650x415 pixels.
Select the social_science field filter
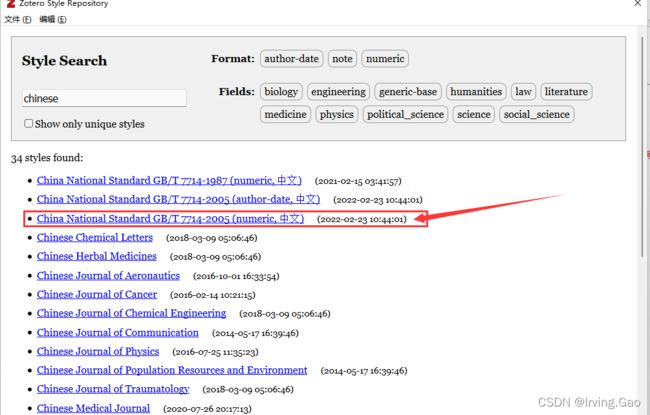[x=536, y=114]
